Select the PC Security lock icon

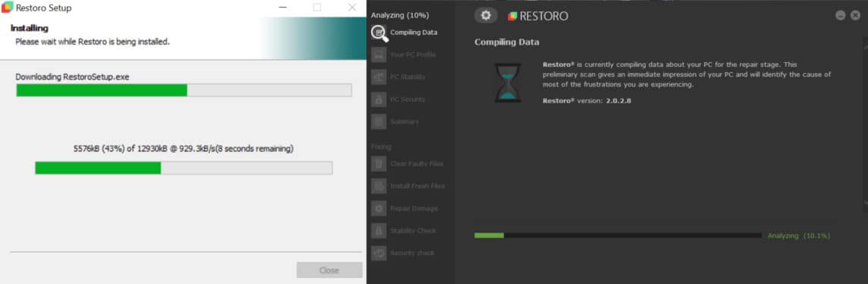click(379, 99)
